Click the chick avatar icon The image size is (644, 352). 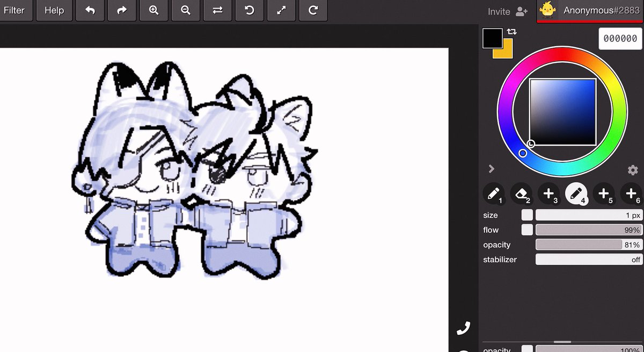click(x=547, y=10)
